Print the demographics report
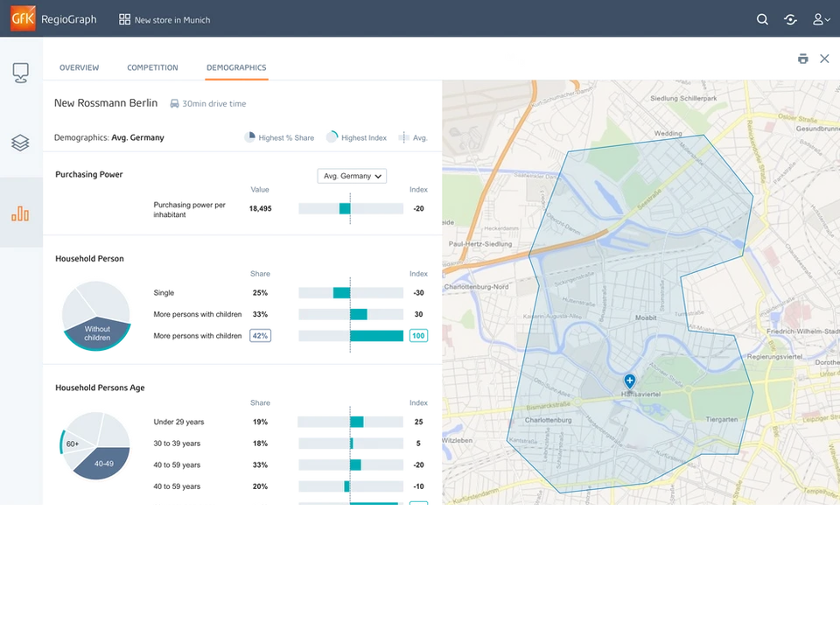 click(802, 59)
